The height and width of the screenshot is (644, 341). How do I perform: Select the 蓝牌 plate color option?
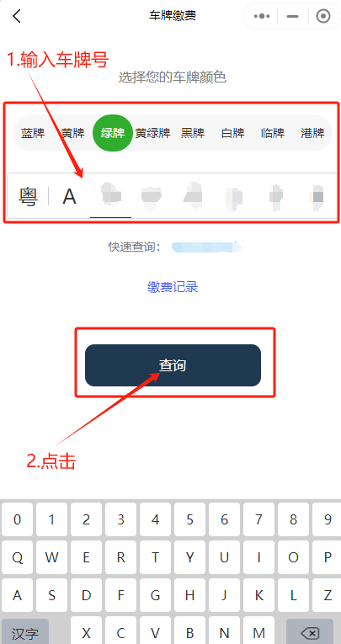point(33,133)
